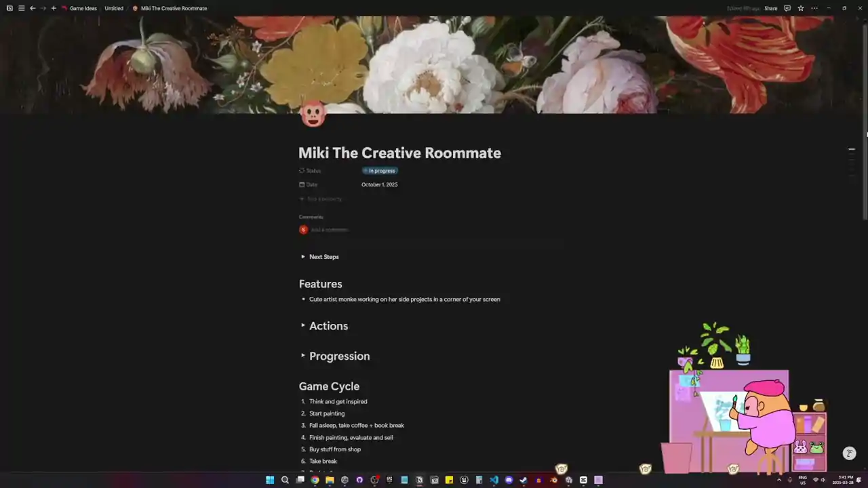Click list item Buy stuff from shop
This screenshot has height=488, width=868.
[335, 449]
